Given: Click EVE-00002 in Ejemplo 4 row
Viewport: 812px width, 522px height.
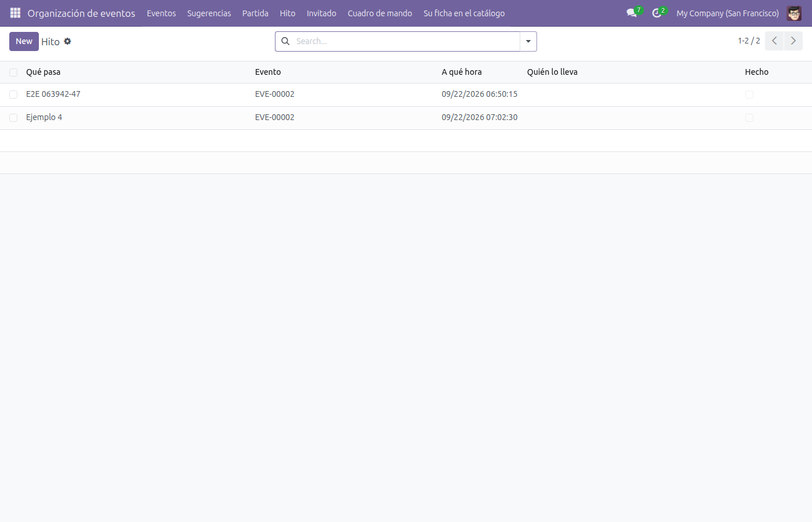Looking at the screenshot, I should pos(275,117).
